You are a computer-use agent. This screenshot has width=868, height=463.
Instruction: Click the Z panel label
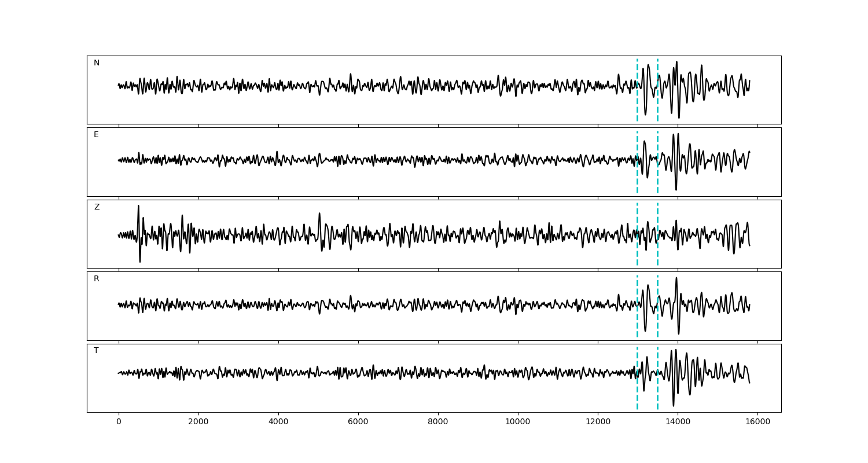[x=97, y=207]
